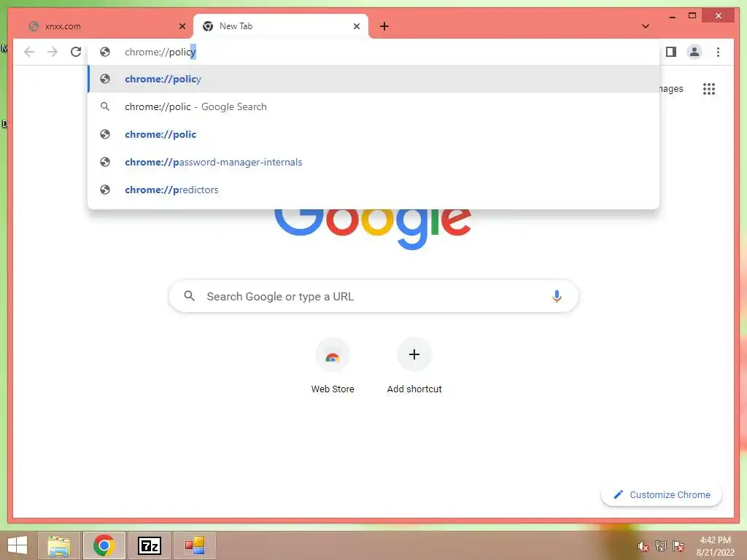Image resolution: width=747 pixels, height=560 pixels.
Task: Pick the chrome://polic suggestion
Action: point(373,134)
